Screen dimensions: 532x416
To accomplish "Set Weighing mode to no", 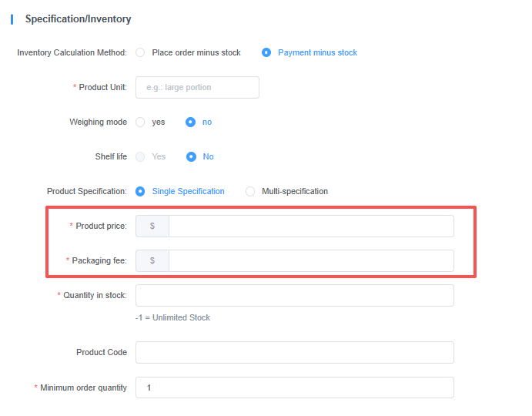I will [191, 122].
